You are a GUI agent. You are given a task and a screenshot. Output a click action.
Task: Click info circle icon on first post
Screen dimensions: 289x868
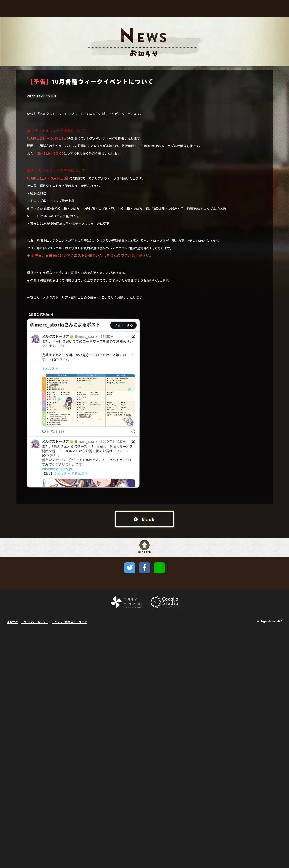coord(133,431)
